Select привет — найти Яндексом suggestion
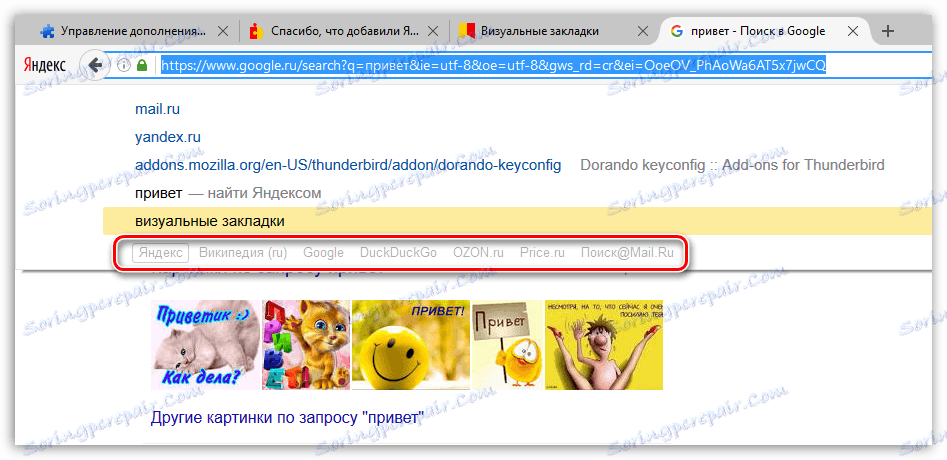Image resolution: width=947 pixels, height=460 pixels. pos(228,193)
